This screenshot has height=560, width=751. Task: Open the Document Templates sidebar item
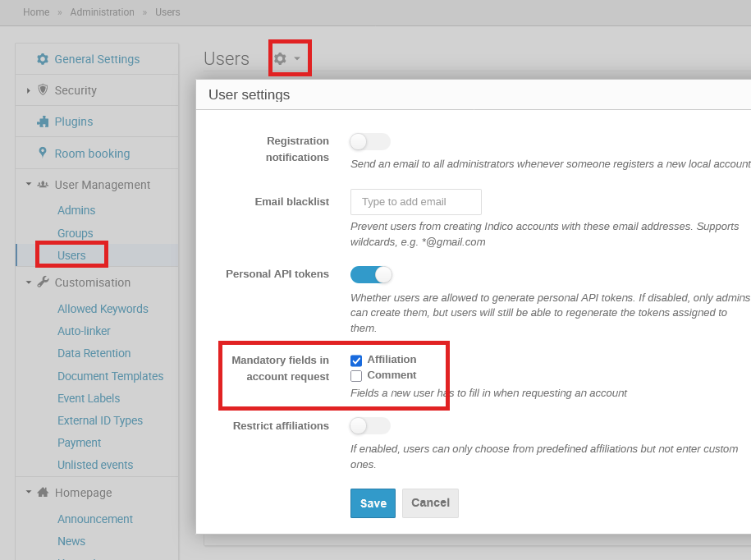(x=110, y=376)
